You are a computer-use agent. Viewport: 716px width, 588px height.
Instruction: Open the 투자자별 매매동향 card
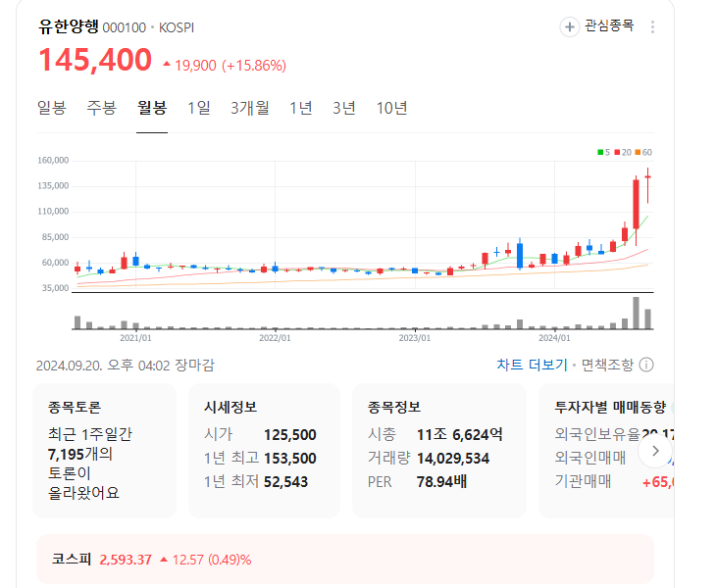click(606, 451)
